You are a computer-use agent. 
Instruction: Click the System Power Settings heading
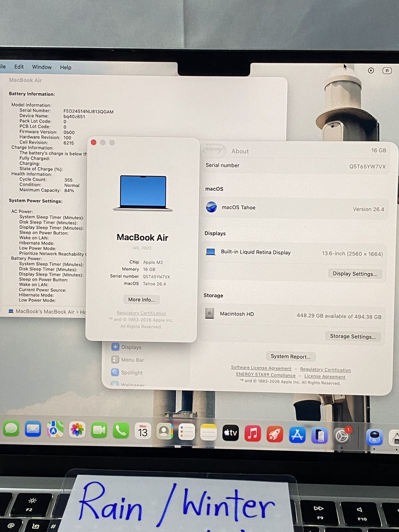(x=35, y=201)
